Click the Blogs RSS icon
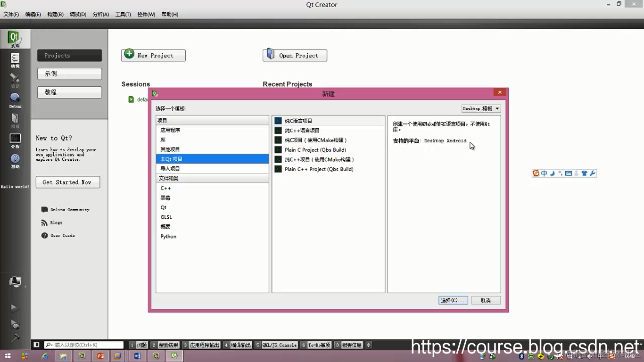 coord(44,222)
